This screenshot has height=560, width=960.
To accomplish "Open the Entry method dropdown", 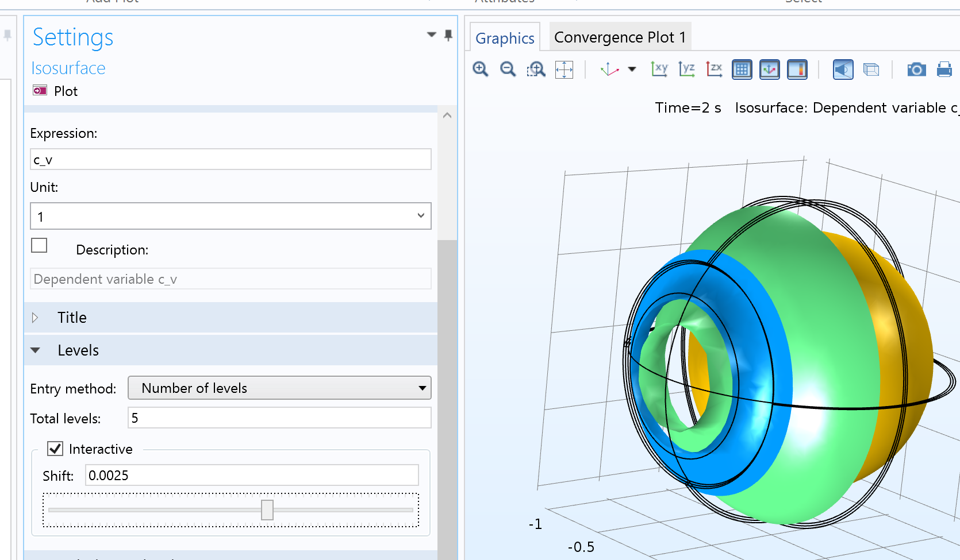I will click(x=279, y=388).
